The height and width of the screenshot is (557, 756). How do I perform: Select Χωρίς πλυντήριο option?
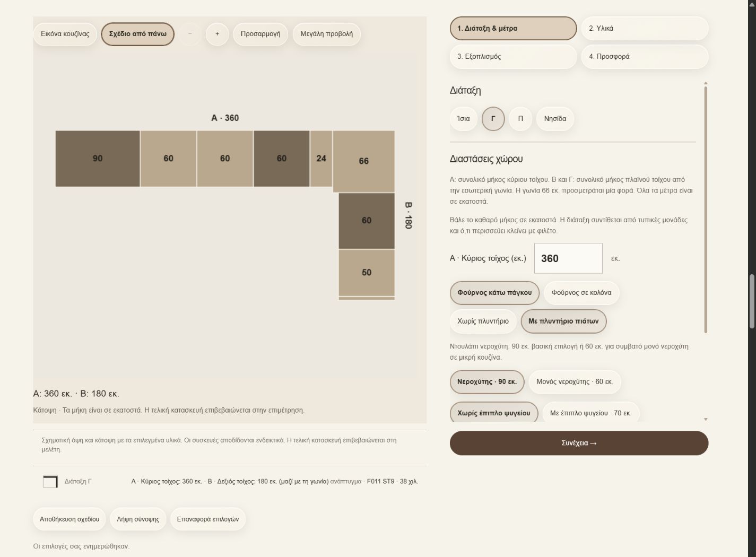(x=483, y=321)
